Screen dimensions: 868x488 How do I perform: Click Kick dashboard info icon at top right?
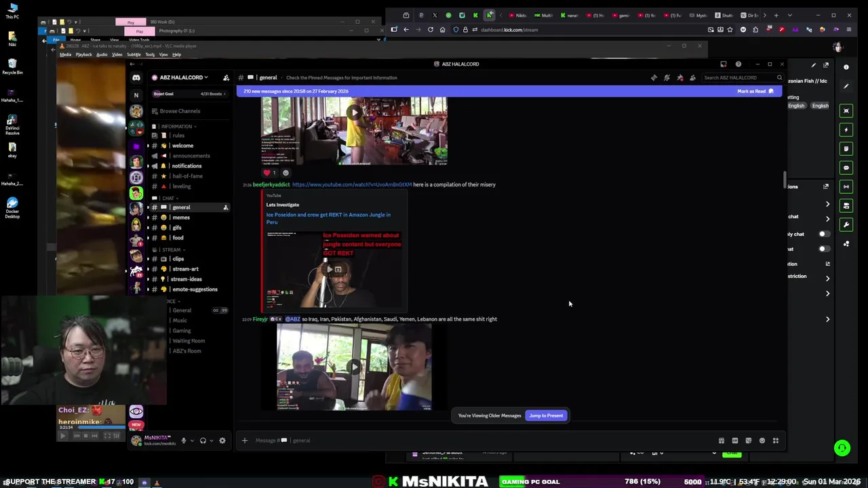(x=846, y=67)
